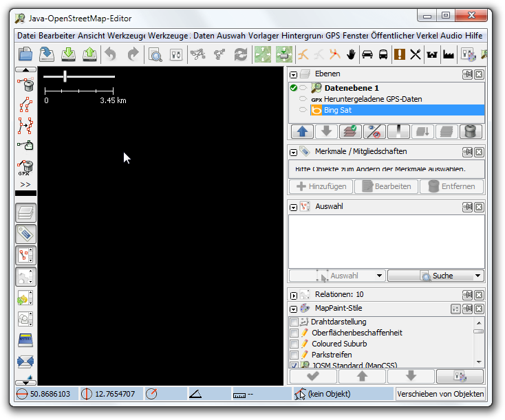Check the Coloured Suburb style checkbox
This screenshot has height=420, width=505.
click(294, 344)
